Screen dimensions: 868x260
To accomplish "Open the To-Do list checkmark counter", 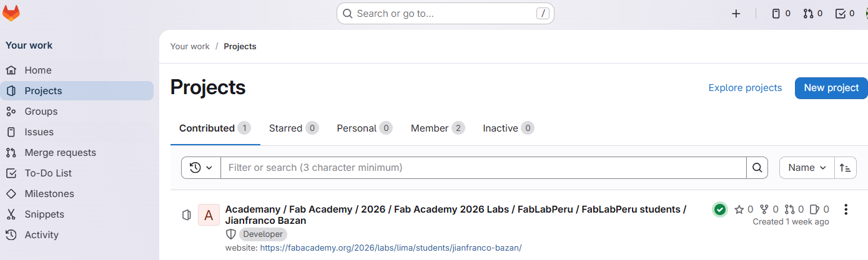I will coord(845,14).
